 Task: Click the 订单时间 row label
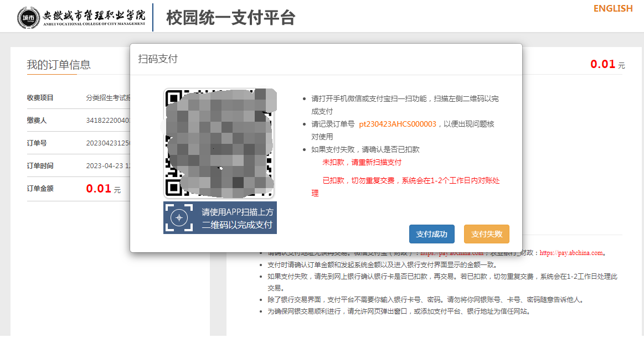40,166
